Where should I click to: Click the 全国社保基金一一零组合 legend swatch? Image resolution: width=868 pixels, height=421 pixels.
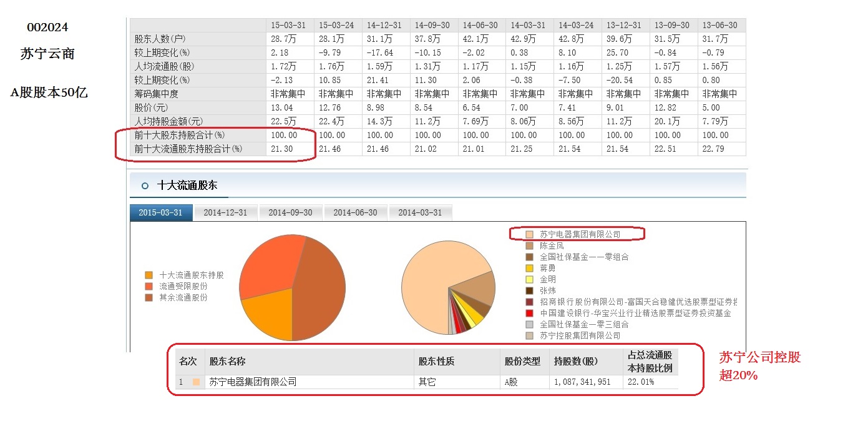pyautogui.click(x=529, y=257)
